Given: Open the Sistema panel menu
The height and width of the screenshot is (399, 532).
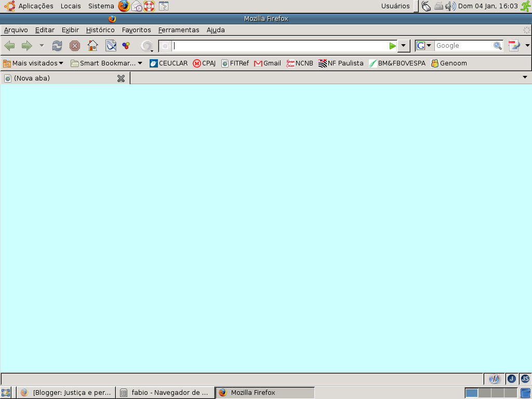Looking at the screenshot, I should pos(101,6).
